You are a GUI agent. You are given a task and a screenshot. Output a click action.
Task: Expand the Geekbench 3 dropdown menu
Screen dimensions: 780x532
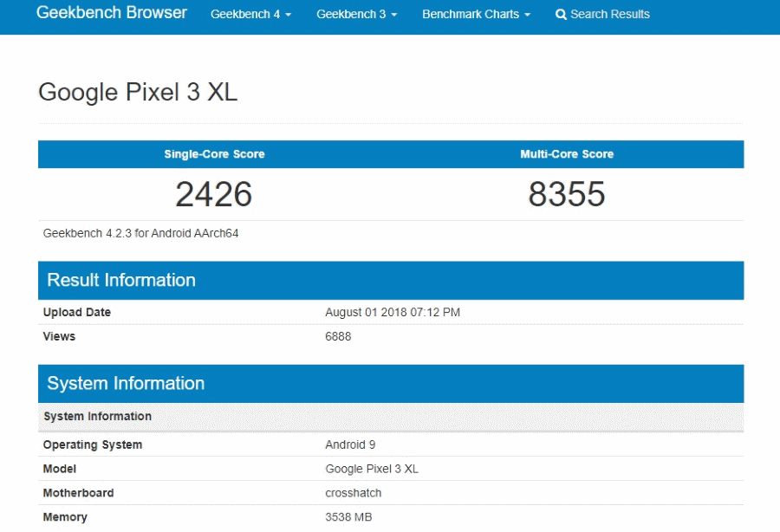point(357,15)
